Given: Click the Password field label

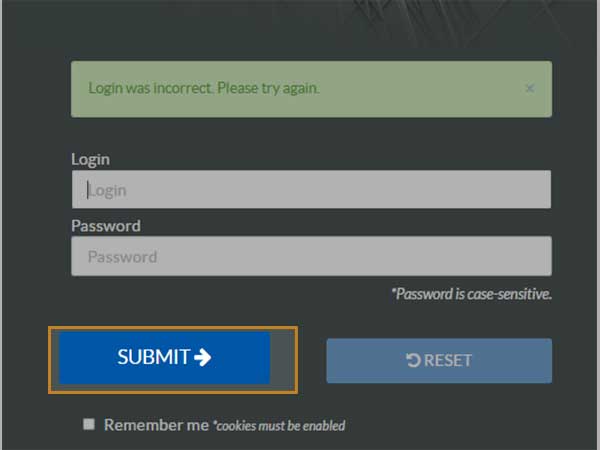Looking at the screenshot, I should click(106, 226).
